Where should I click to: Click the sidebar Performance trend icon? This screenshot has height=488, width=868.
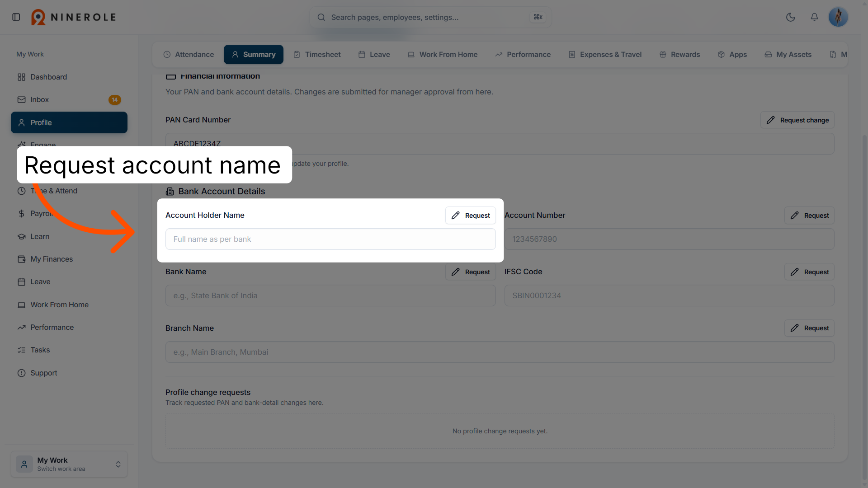(21, 327)
